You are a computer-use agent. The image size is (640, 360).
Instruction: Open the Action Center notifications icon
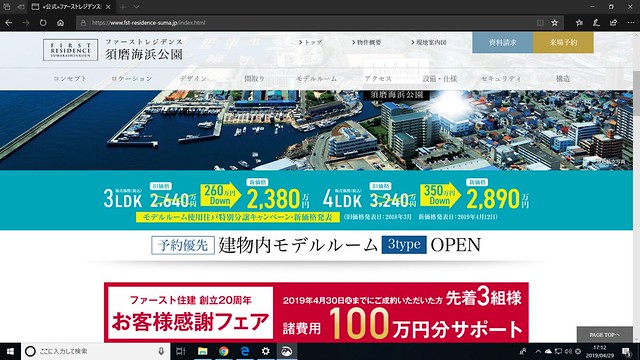pyautogui.click(x=627, y=351)
